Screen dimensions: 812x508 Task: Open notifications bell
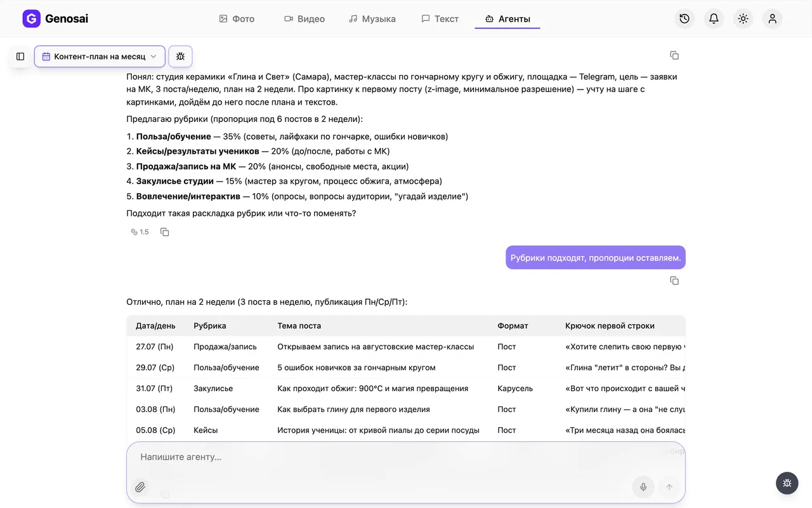point(714,19)
